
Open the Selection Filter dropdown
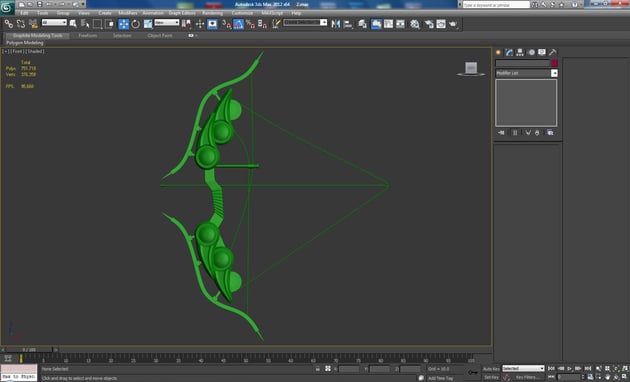pyautogui.click(x=54, y=23)
